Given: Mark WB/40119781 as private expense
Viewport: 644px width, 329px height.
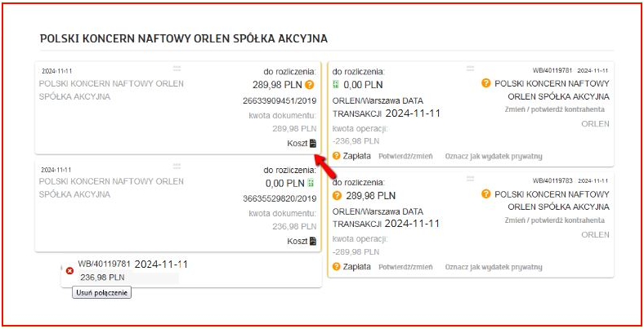Looking at the screenshot, I should point(494,156).
